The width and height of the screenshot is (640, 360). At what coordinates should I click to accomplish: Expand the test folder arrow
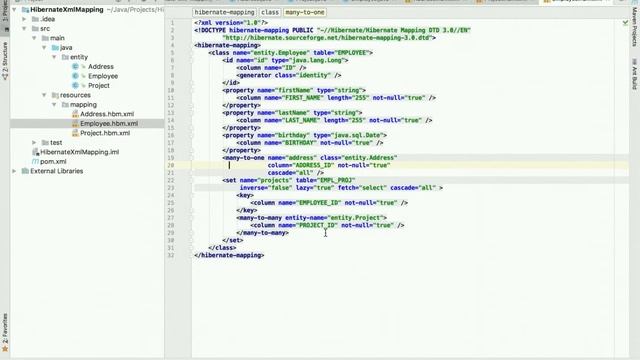(34, 142)
